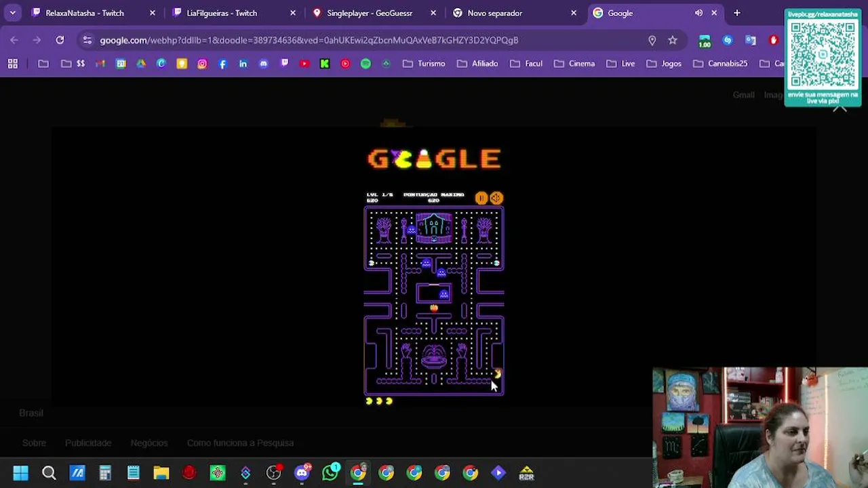Close the Google tab
The height and width of the screenshot is (488, 868).
pos(714,13)
